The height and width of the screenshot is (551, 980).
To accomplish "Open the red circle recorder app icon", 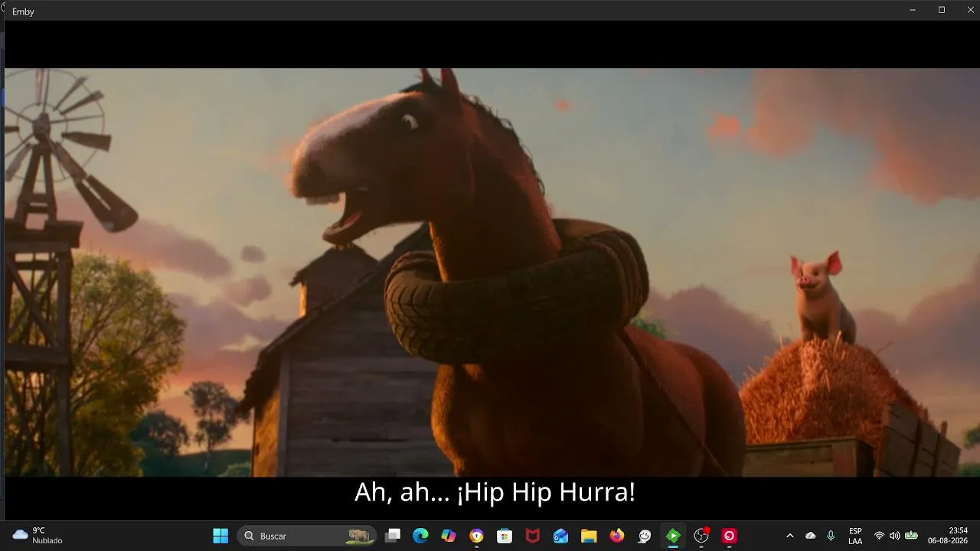I will [730, 536].
